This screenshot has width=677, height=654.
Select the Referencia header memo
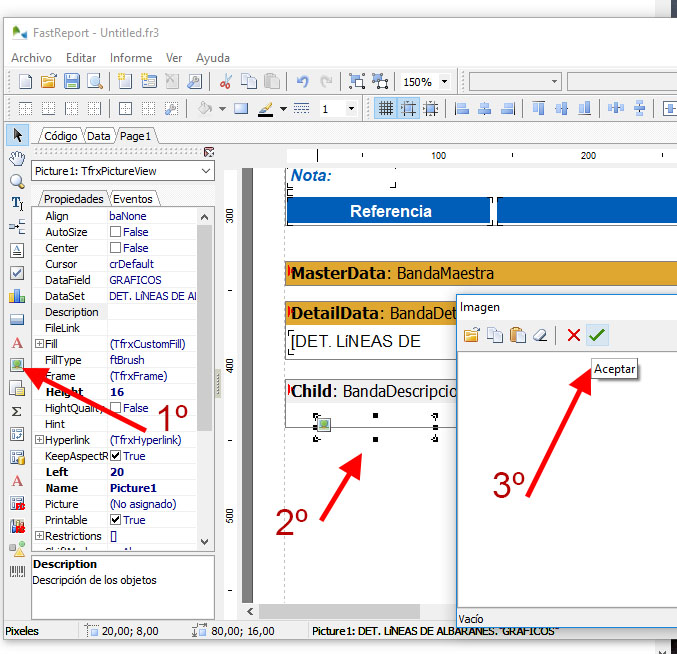click(x=390, y=211)
